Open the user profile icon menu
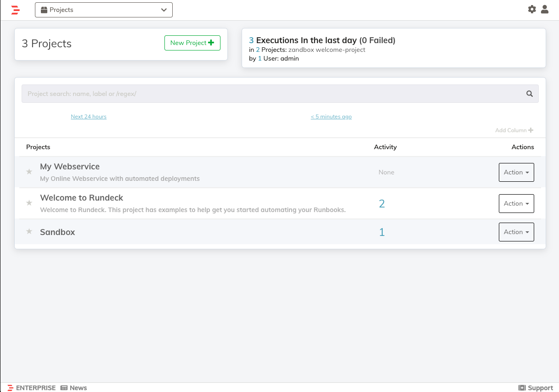This screenshot has height=392, width=559. pyautogui.click(x=545, y=9)
